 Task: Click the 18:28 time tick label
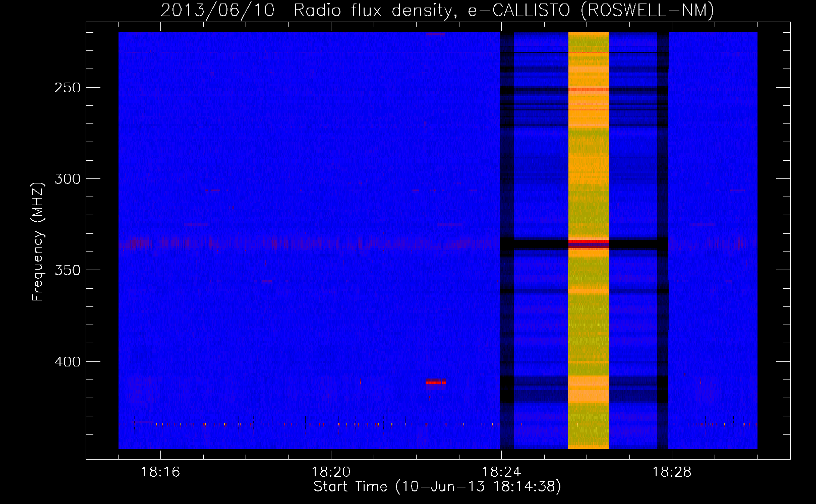tap(672, 472)
